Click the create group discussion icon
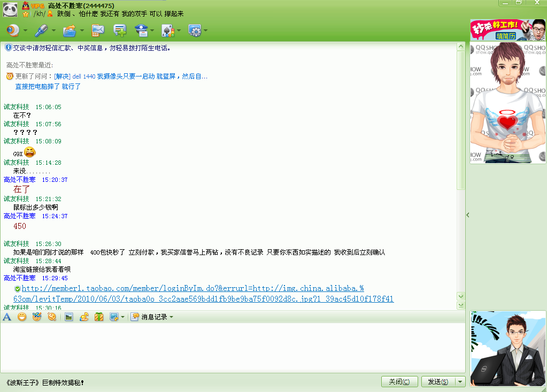The image size is (547, 392). (x=120, y=30)
